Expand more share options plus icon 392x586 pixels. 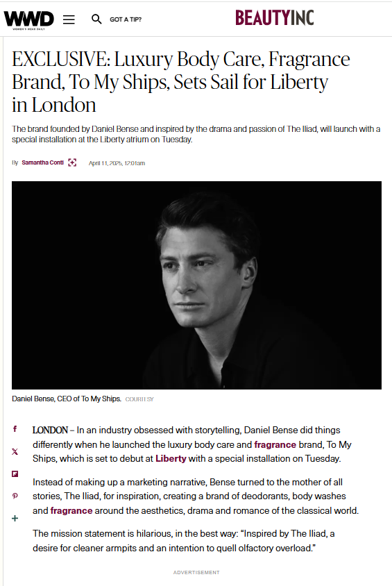click(x=15, y=519)
